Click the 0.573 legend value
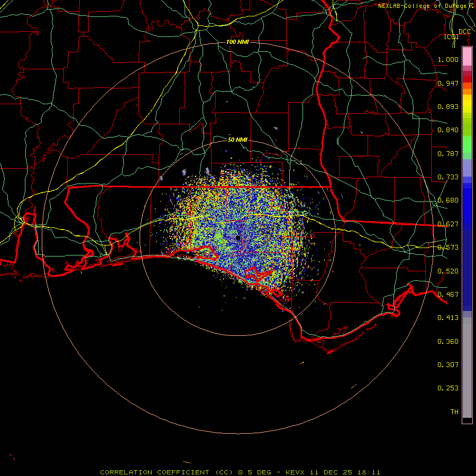This screenshot has width=476, height=476. tap(448, 248)
